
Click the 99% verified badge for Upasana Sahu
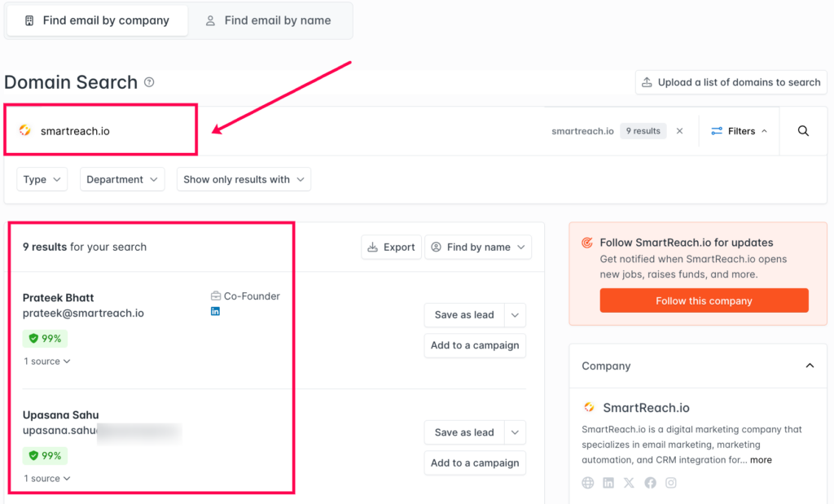(x=45, y=456)
